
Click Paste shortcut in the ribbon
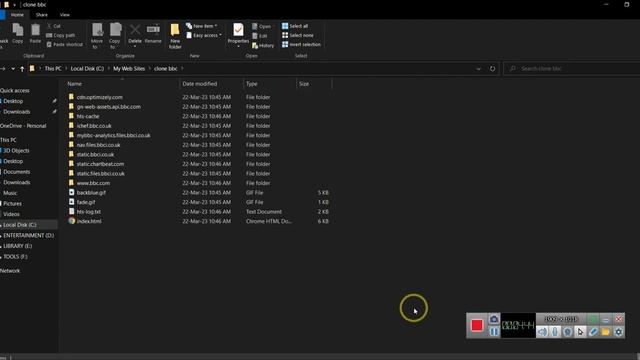pyautogui.click(x=64, y=44)
